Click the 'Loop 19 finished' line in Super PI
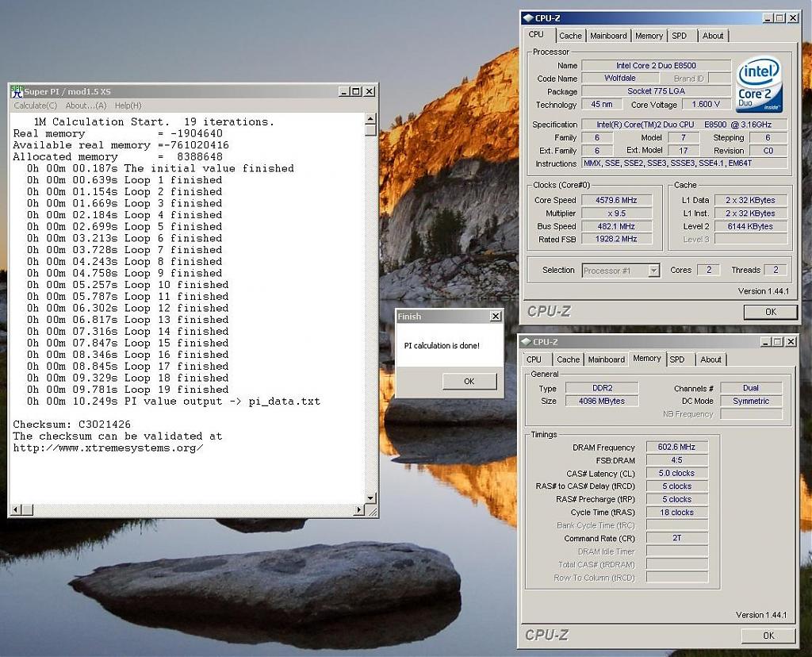 pos(128,390)
